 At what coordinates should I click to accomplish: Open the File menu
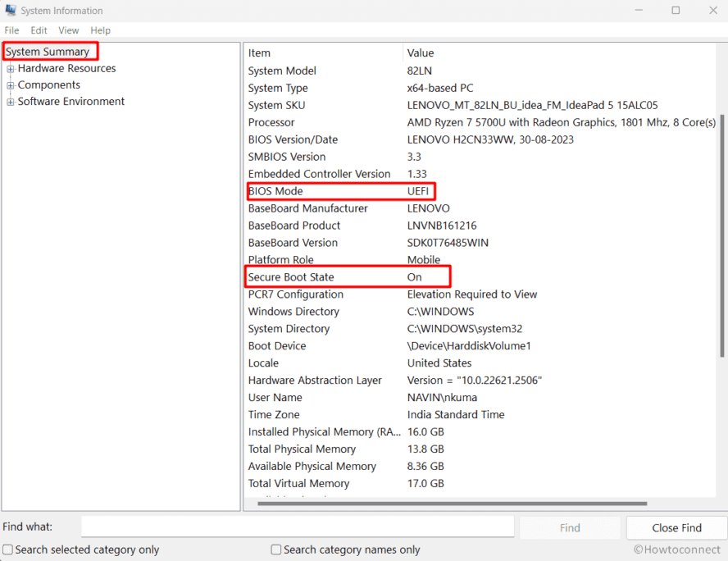tap(11, 30)
